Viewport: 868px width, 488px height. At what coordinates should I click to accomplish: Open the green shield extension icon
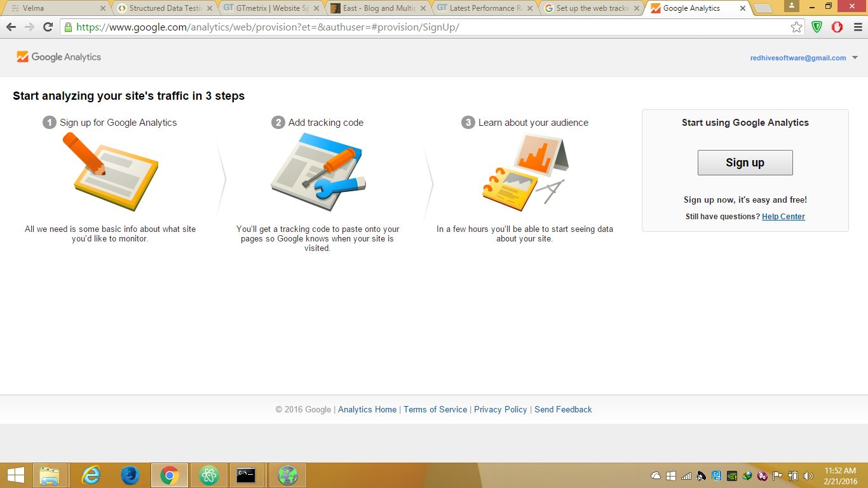click(x=817, y=27)
